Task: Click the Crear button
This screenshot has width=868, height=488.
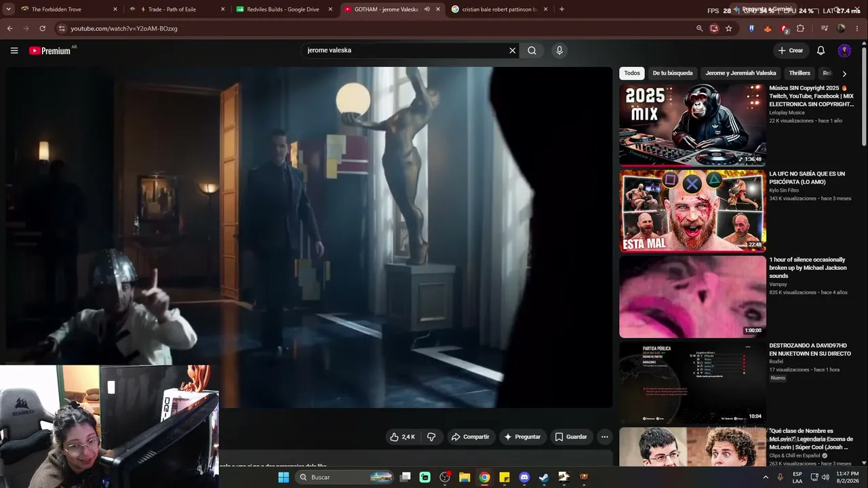Action: 791,50
